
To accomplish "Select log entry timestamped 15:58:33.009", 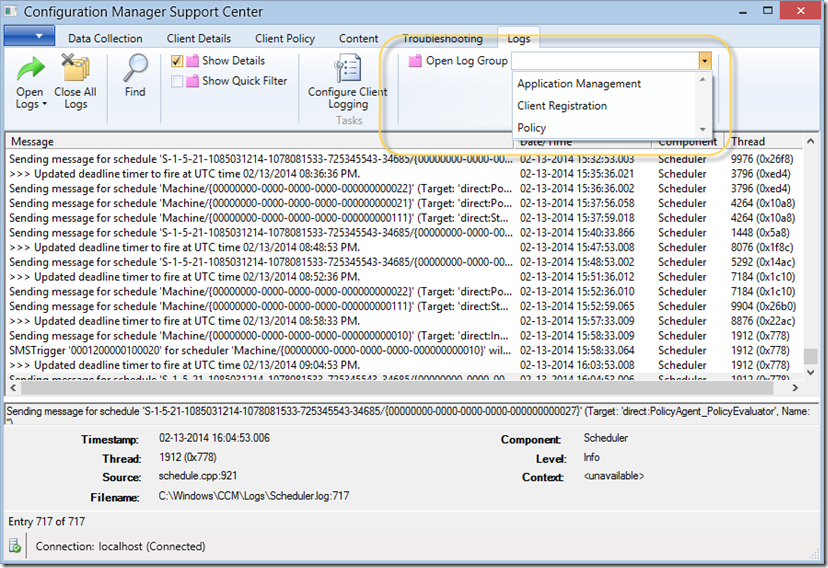I will (x=404, y=336).
